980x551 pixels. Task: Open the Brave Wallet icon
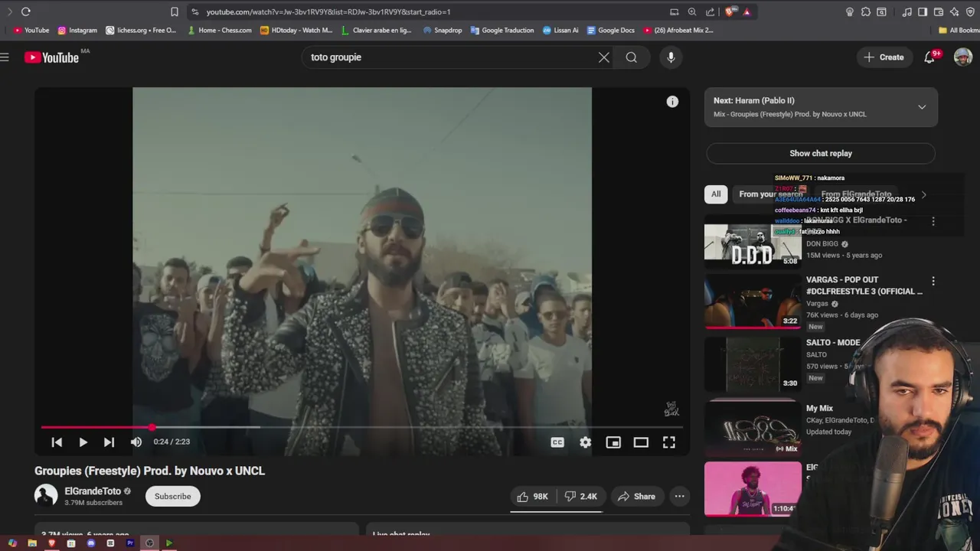pyautogui.click(x=939, y=11)
